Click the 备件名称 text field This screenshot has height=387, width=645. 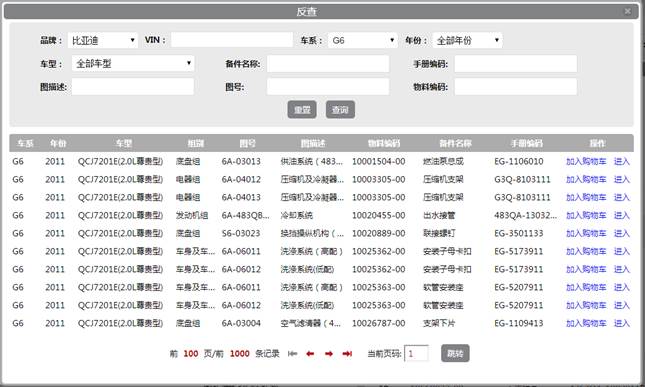[x=328, y=64]
